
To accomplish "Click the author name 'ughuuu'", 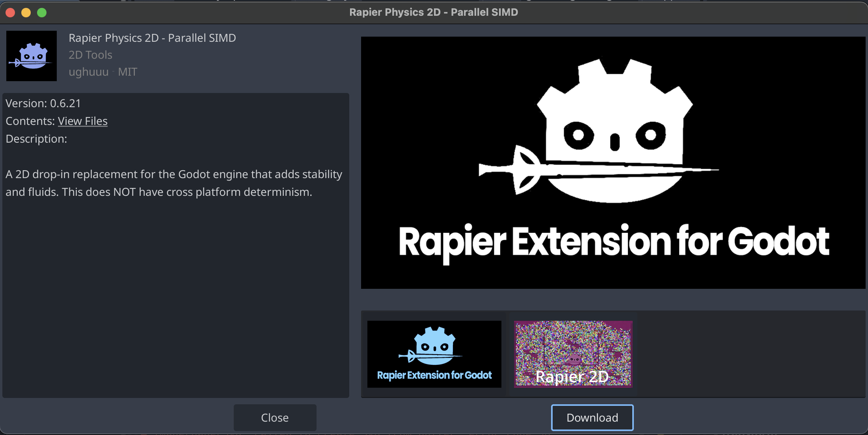I will click(x=88, y=72).
